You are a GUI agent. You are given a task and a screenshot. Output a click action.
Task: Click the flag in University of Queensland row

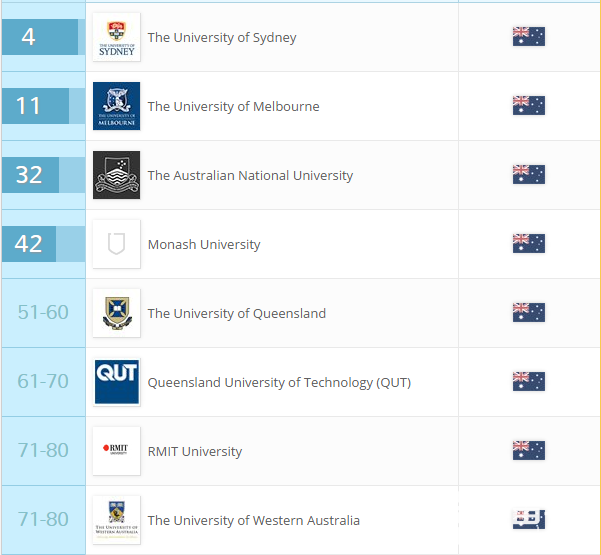pyautogui.click(x=529, y=312)
